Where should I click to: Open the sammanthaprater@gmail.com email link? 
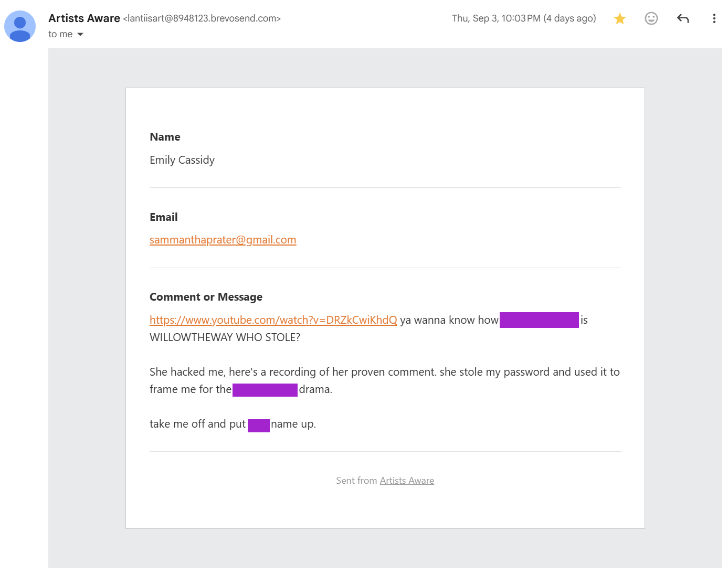point(223,240)
